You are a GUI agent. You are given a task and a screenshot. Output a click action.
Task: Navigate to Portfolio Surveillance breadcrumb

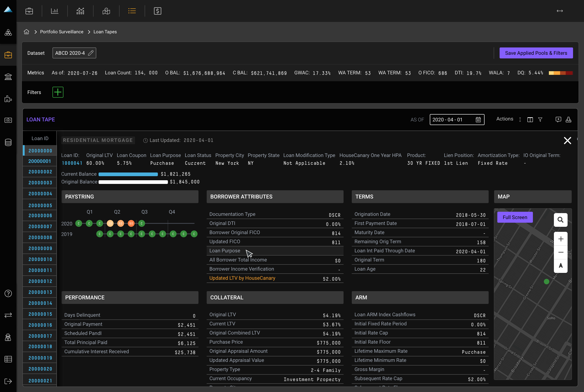click(x=62, y=32)
